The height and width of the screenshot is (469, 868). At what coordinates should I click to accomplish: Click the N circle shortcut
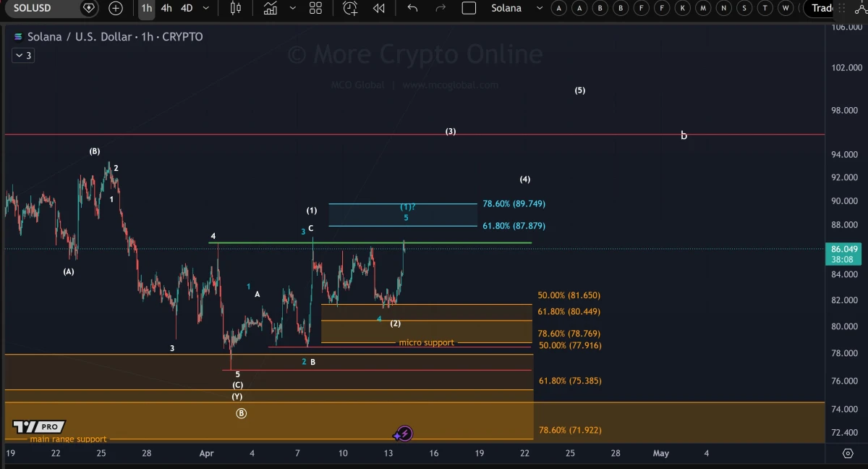click(x=725, y=8)
